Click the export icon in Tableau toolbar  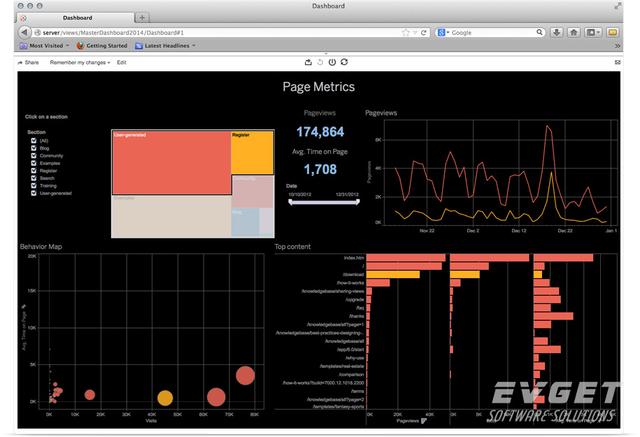308,62
